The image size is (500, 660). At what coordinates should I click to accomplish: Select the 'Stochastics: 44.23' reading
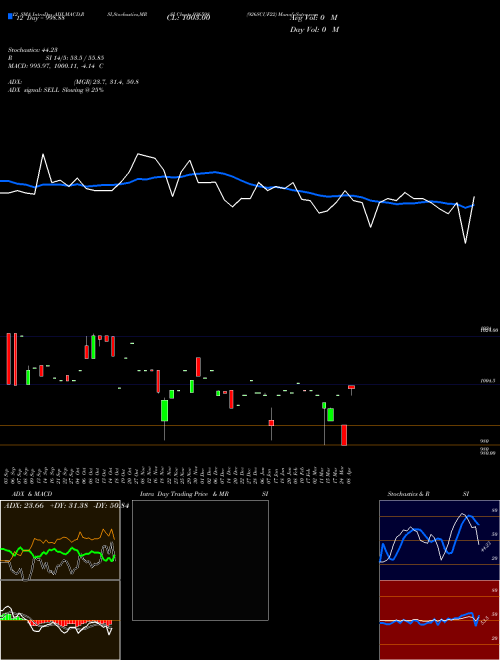[x=32, y=50]
